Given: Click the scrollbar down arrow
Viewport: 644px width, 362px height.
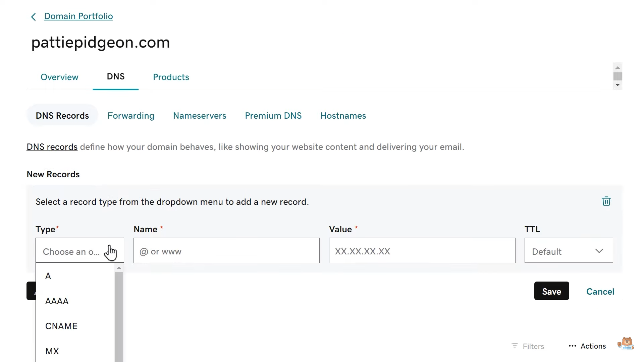Looking at the screenshot, I should (618, 85).
